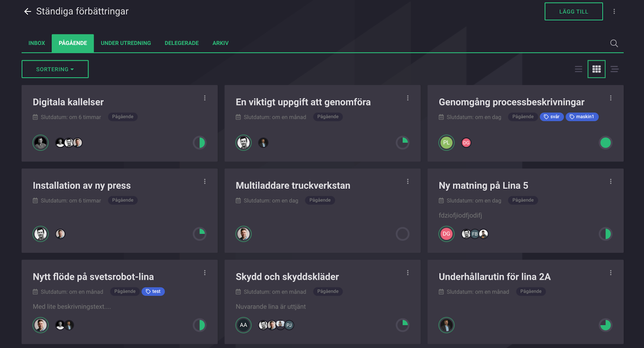Click the PJ member avatar on Skydd och skyddskläder
The image size is (644, 348).
(x=289, y=325)
